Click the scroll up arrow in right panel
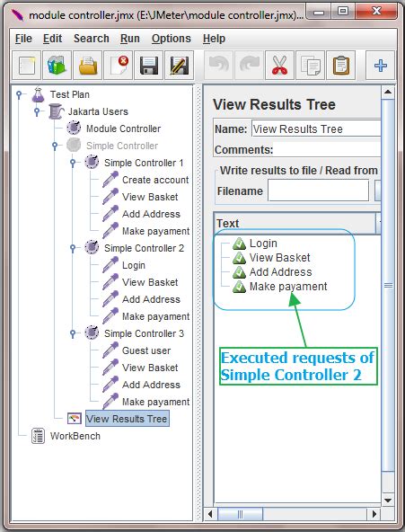This screenshot has width=405, height=532. pyautogui.click(x=389, y=93)
